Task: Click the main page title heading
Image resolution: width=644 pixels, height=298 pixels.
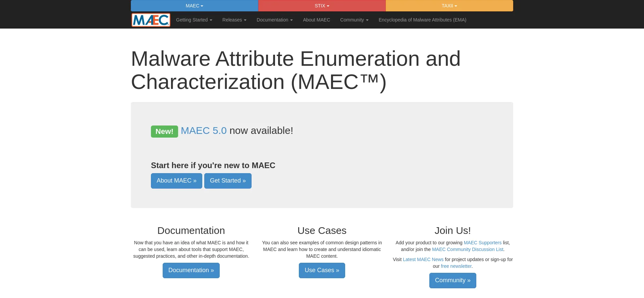Action: (296, 70)
